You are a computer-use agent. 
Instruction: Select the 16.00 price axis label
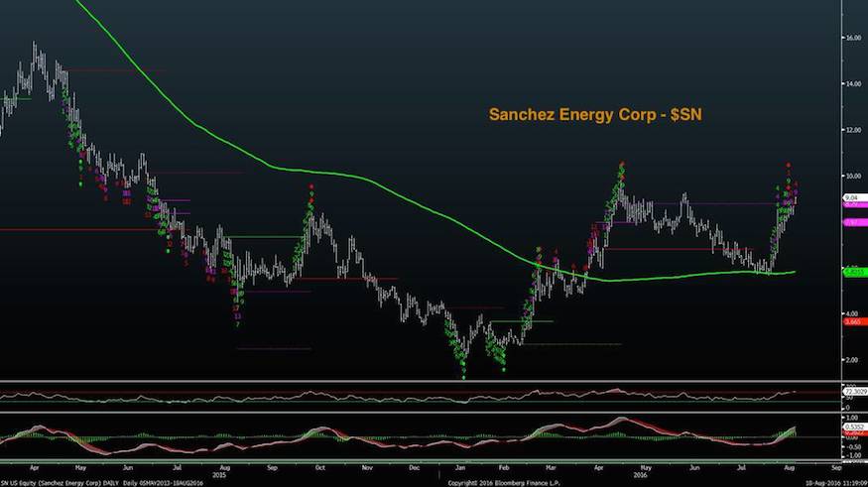[853, 38]
